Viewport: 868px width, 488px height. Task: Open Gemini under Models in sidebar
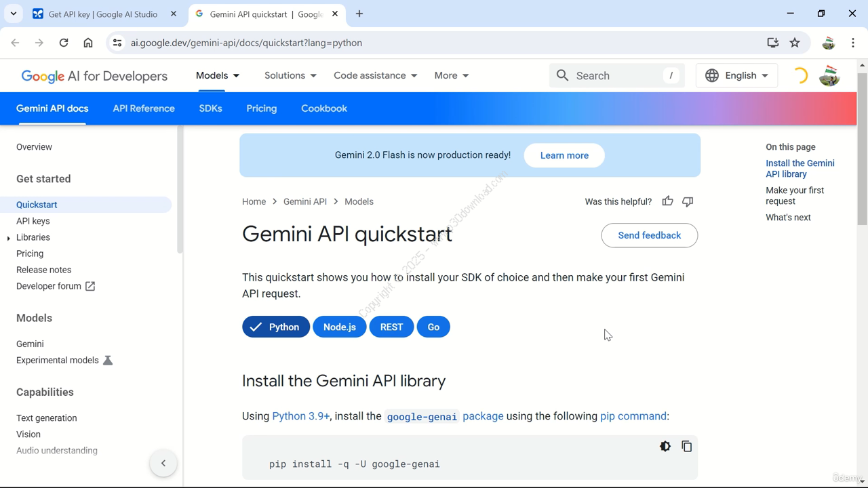(30, 344)
